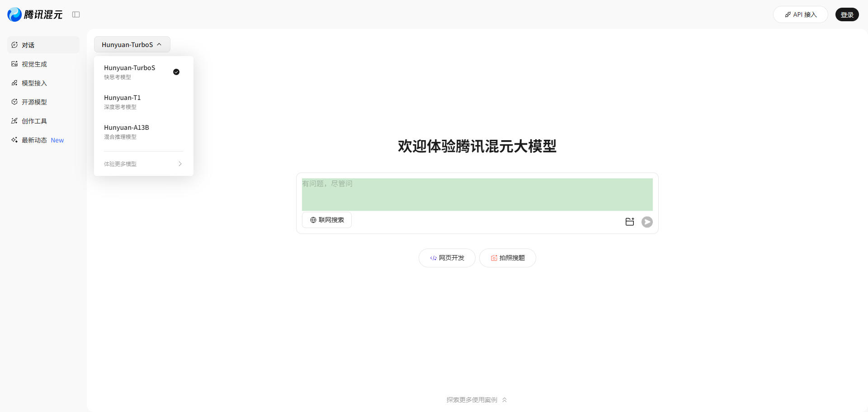Screen dimensions: 868x412
Task: Click the 登录 login button
Action: point(847,14)
